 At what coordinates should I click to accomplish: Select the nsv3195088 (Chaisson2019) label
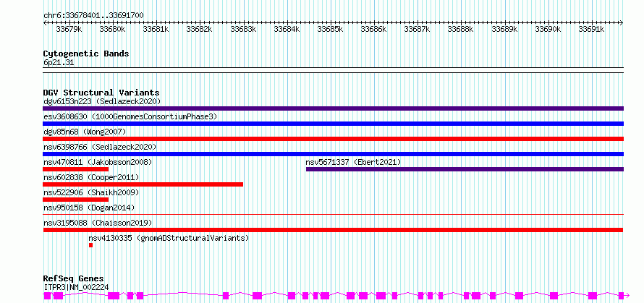tap(98, 223)
